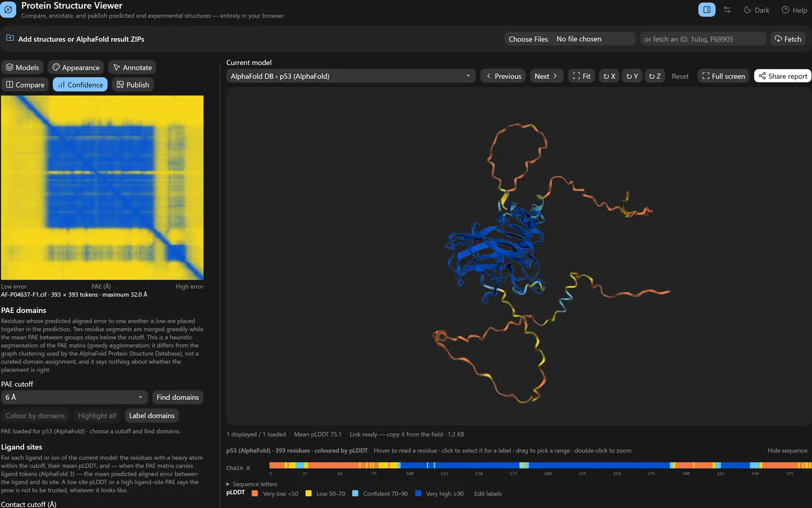The width and height of the screenshot is (812, 508).
Task: Switch to Dark theme
Action: tap(756, 10)
